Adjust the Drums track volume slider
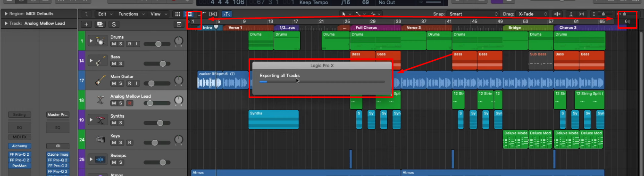Screen dimensions: 644x176 point(157,44)
